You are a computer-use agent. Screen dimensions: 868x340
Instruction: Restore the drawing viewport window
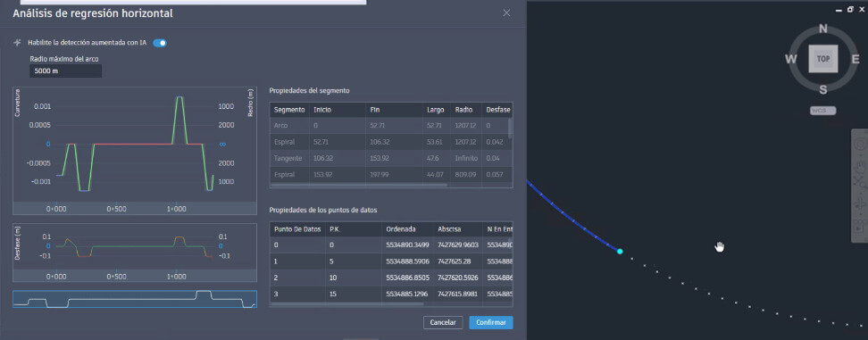[x=851, y=10]
